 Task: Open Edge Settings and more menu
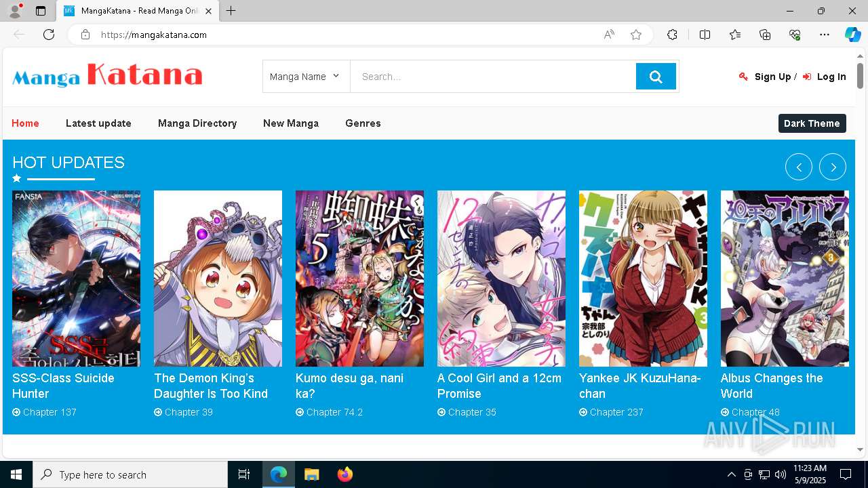coord(825,35)
